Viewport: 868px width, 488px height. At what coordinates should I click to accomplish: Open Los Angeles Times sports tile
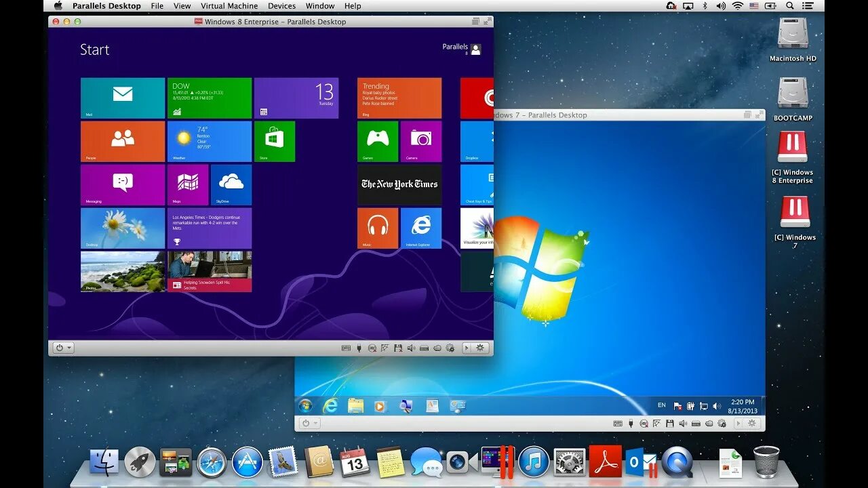click(210, 228)
